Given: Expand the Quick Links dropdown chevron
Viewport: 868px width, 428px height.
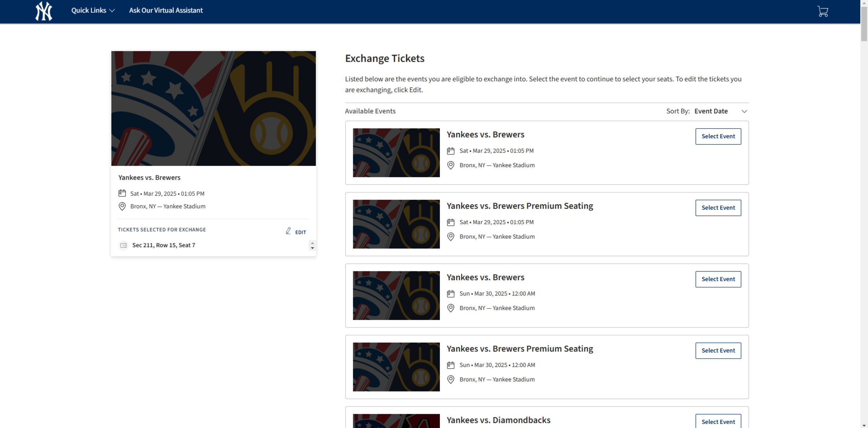Looking at the screenshot, I should click(112, 10).
